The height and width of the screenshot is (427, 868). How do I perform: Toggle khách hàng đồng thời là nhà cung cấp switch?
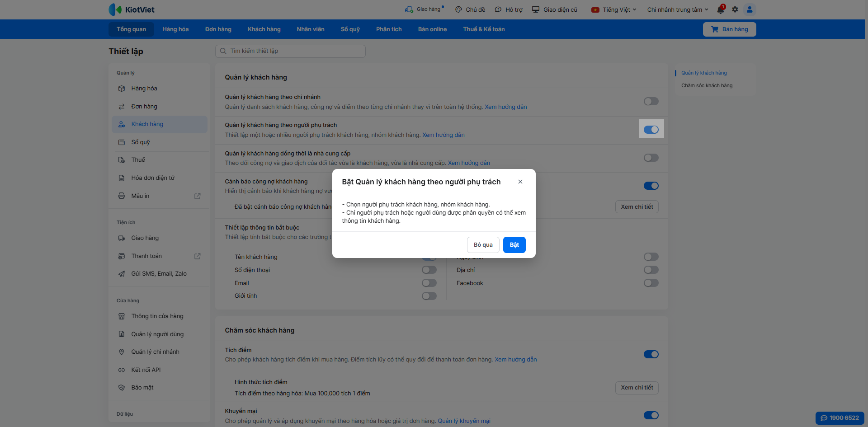651,158
